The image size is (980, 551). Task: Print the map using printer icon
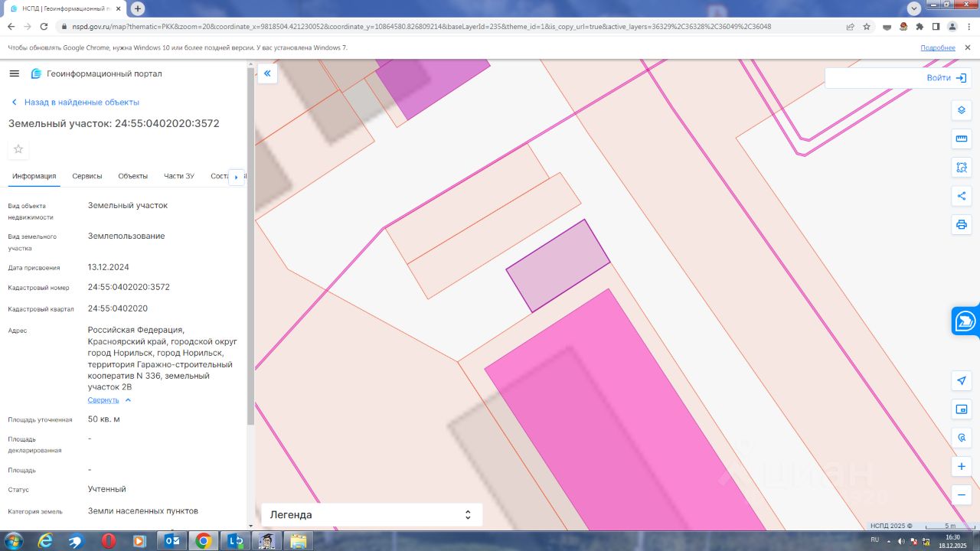click(x=962, y=224)
